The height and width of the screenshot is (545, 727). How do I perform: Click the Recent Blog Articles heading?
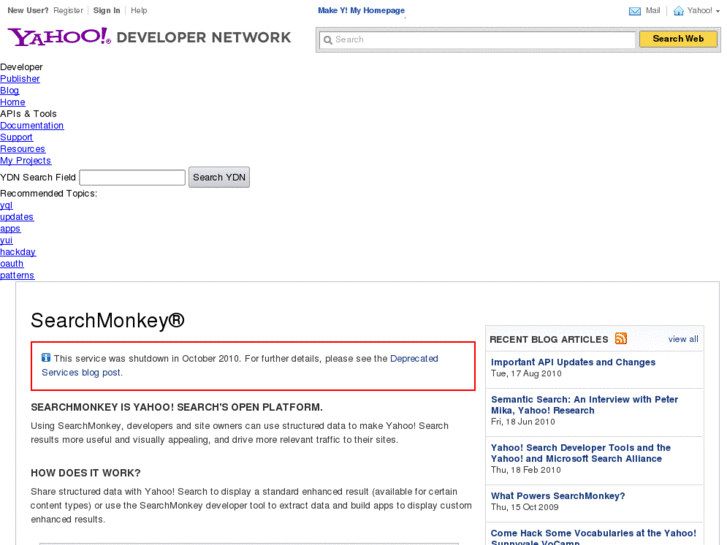pos(549,340)
